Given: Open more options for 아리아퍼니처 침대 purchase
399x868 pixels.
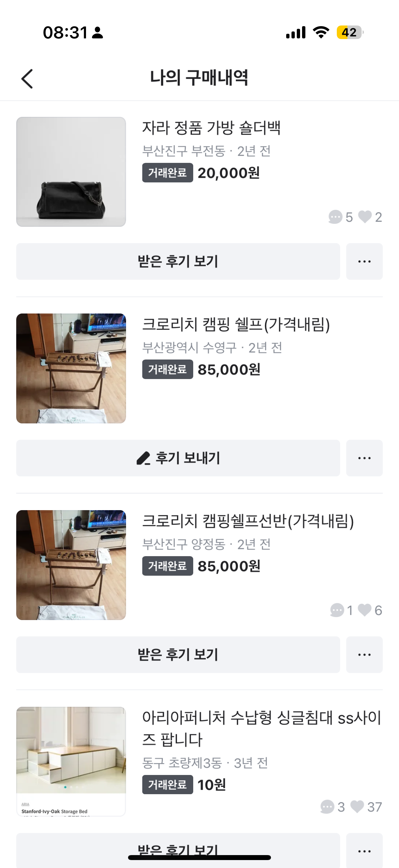Looking at the screenshot, I should [364, 851].
